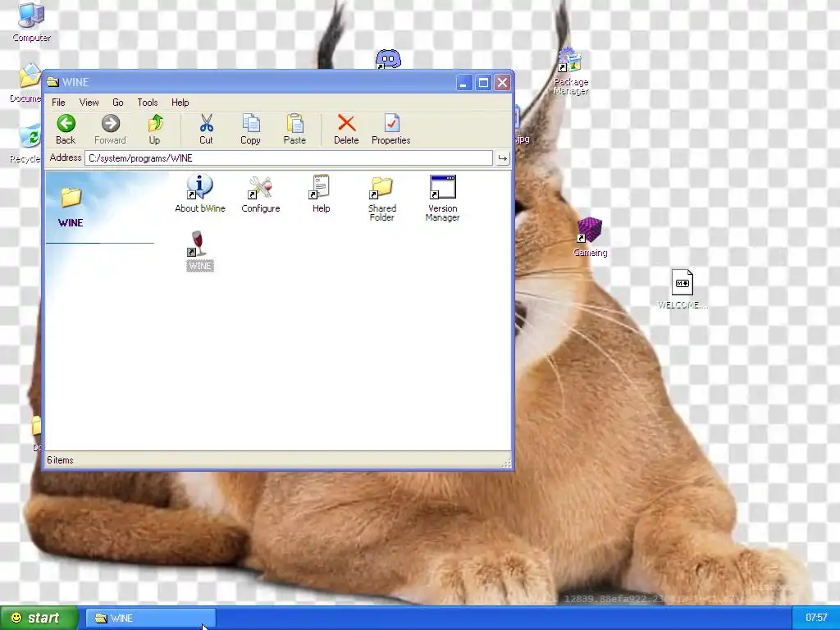Open Properties from the toolbar
This screenshot has width=840, height=630.
(391, 129)
